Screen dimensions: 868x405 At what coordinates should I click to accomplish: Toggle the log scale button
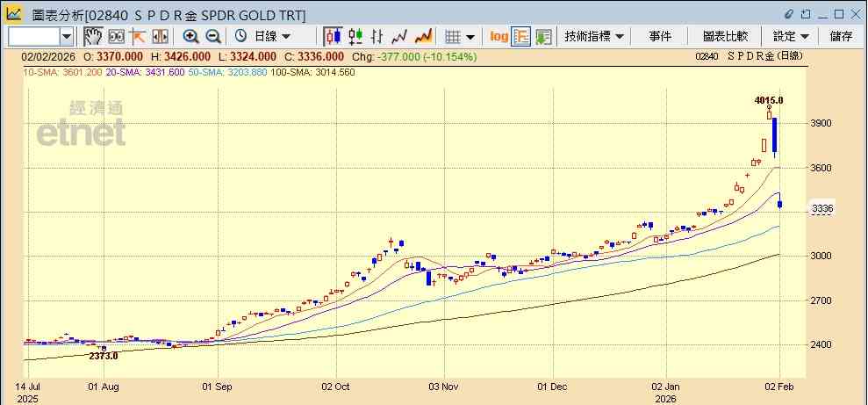[499, 37]
